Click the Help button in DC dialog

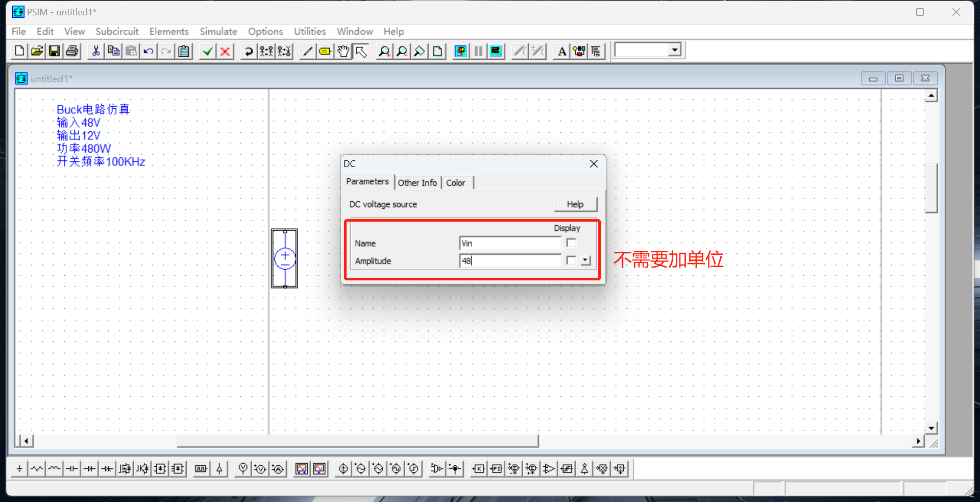[575, 204]
